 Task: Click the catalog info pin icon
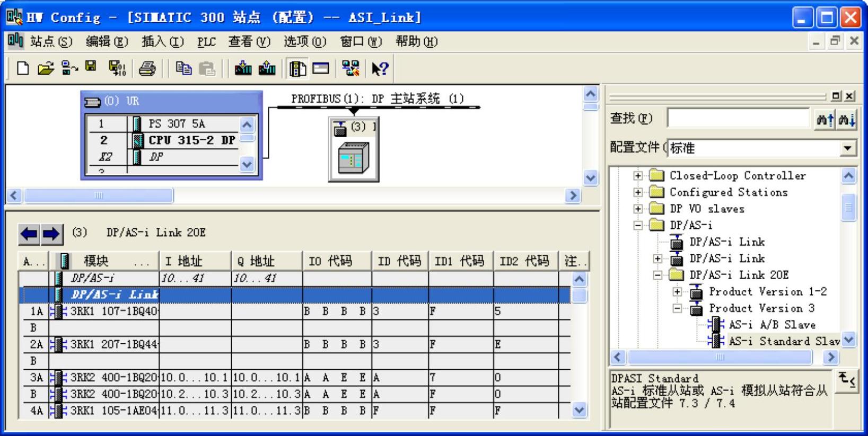click(x=847, y=380)
